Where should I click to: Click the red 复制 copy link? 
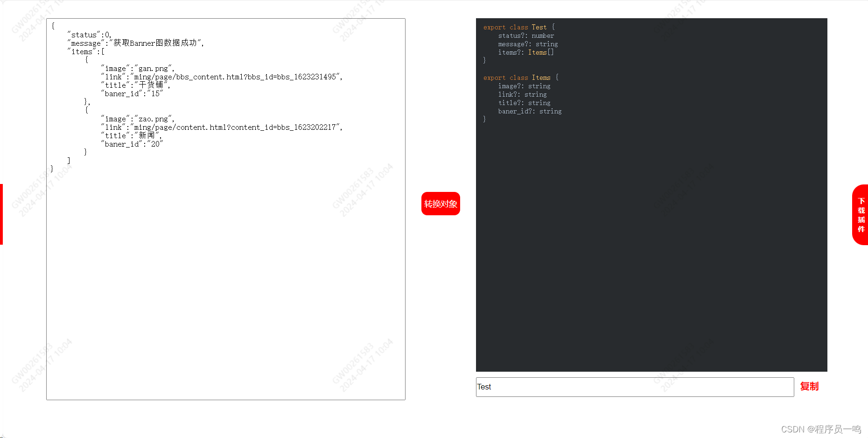(x=809, y=387)
